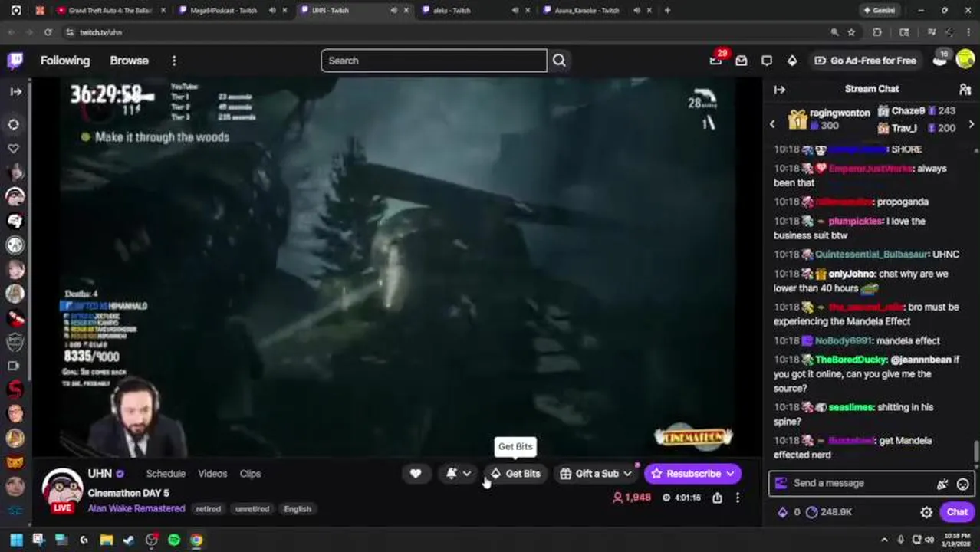
Task: Click the English language tag
Action: tap(298, 509)
